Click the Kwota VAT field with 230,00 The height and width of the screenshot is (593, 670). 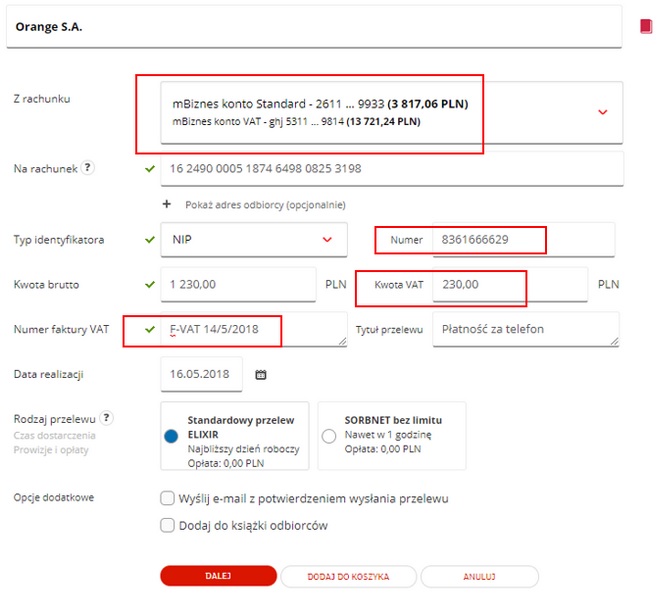coord(510,284)
